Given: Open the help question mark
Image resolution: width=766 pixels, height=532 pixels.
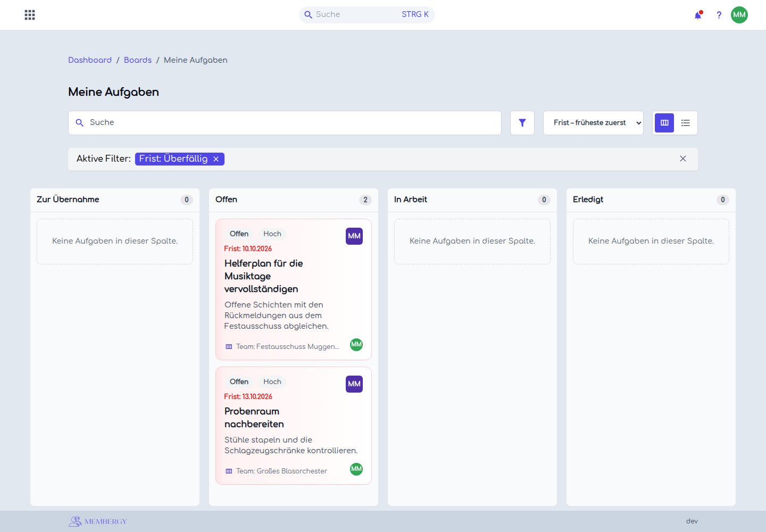Looking at the screenshot, I should pyautogui.click(x=719, y=15).
